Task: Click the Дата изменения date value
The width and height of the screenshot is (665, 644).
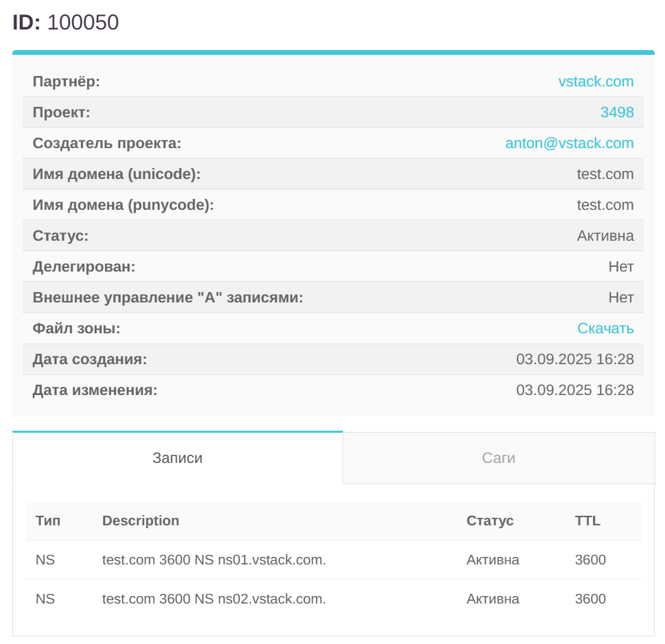Action: 574,390
